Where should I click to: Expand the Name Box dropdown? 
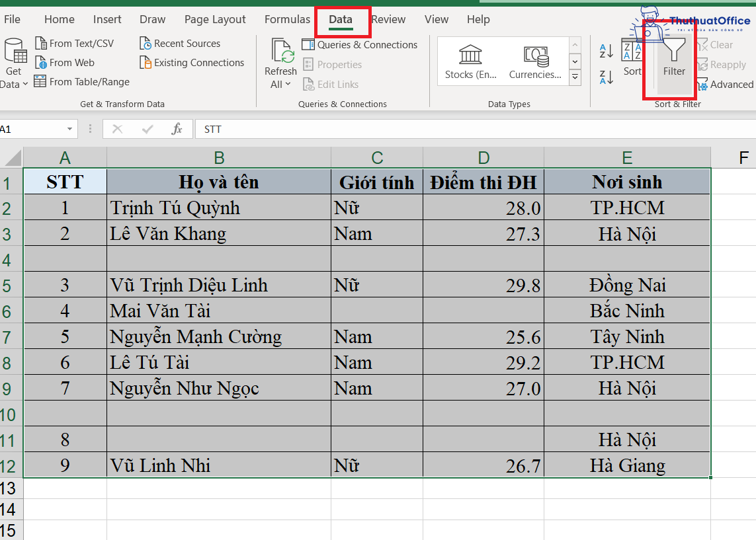tap(69, 129)
